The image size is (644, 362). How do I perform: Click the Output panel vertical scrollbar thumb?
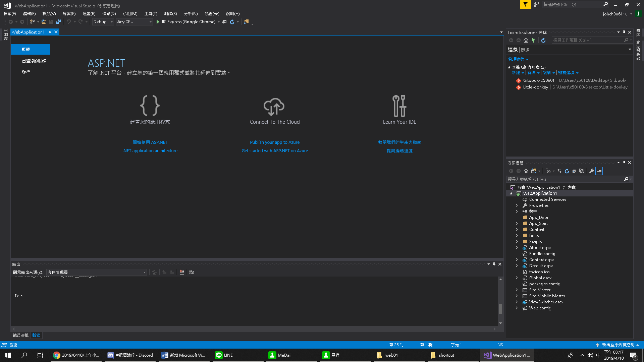point(500,309)
